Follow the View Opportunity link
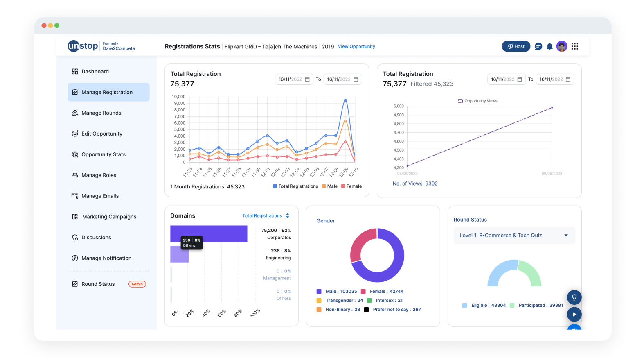Screen dimensions: 644x358 tap(356, 47)
